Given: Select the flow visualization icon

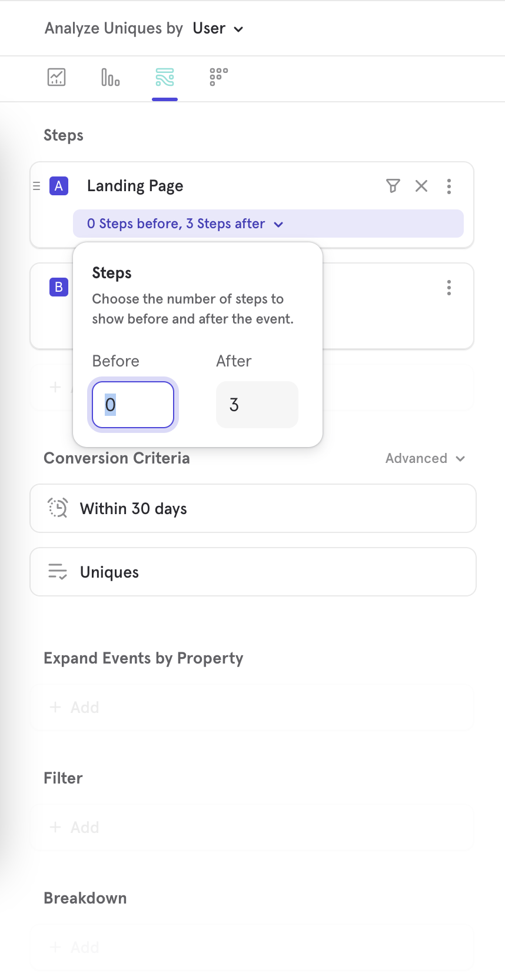Looking at the screenshot, I should [x=164, y=77].
